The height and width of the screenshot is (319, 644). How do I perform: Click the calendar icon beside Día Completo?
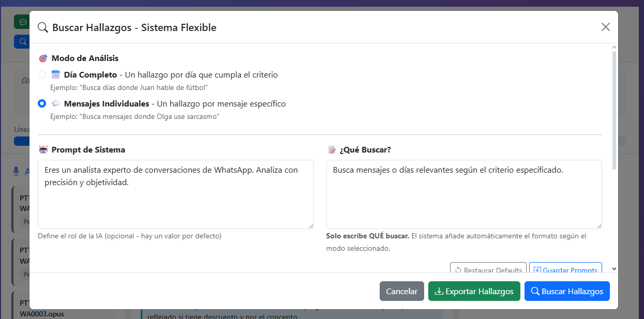click(x=56, y=74)
